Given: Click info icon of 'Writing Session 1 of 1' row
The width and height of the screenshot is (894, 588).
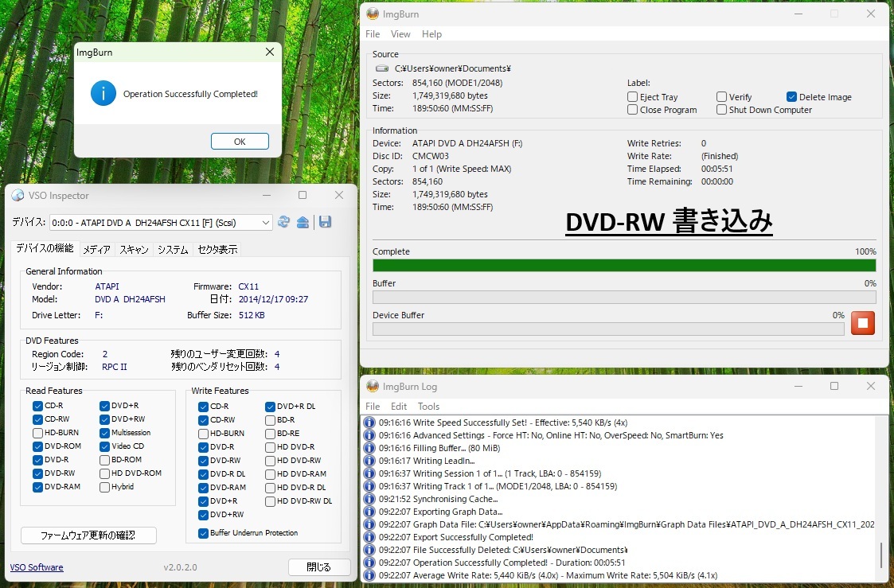Looking at the screenshot, I should click(369, 473).
